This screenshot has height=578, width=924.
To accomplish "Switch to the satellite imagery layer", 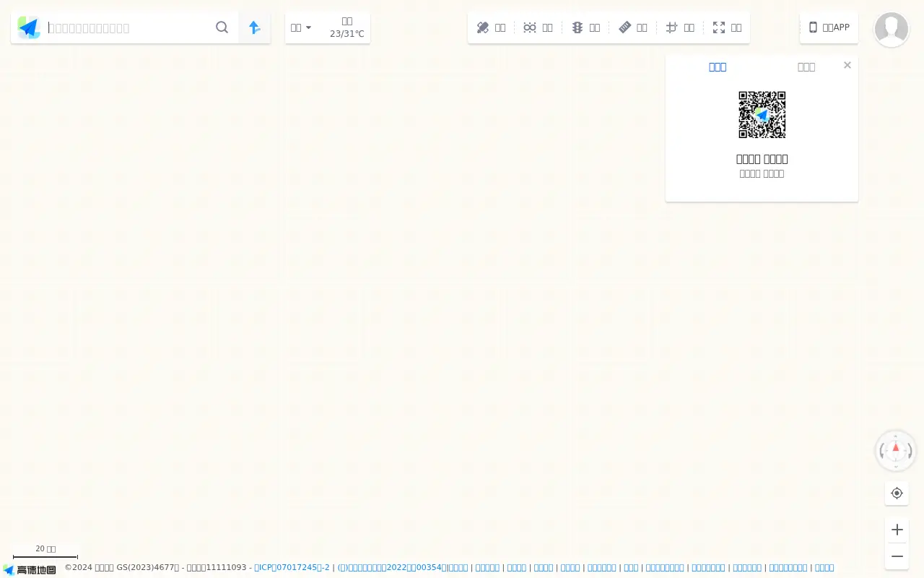I will [x=491, y=27].
